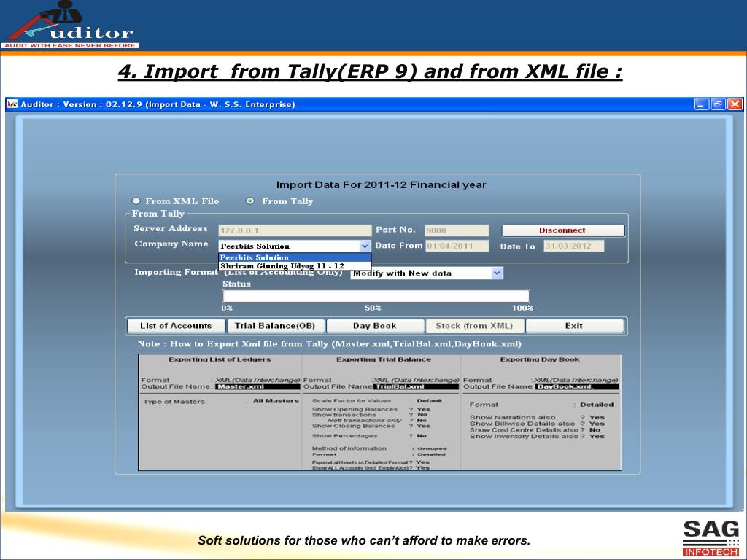Viewport: 747px width, 560px height.
Task: Select the From Tally radio option
Action: [x=250, y=201]
